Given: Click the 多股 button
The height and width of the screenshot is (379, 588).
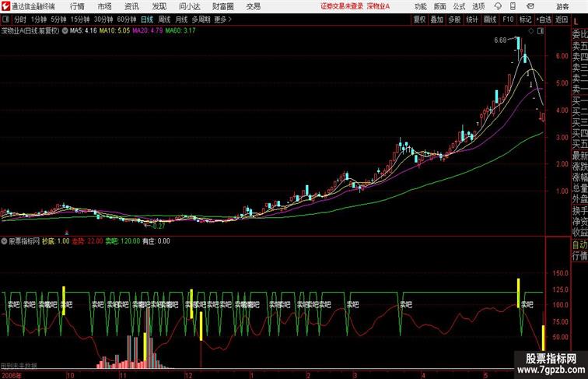Looking at the screenshot, I should pos(454,19).
